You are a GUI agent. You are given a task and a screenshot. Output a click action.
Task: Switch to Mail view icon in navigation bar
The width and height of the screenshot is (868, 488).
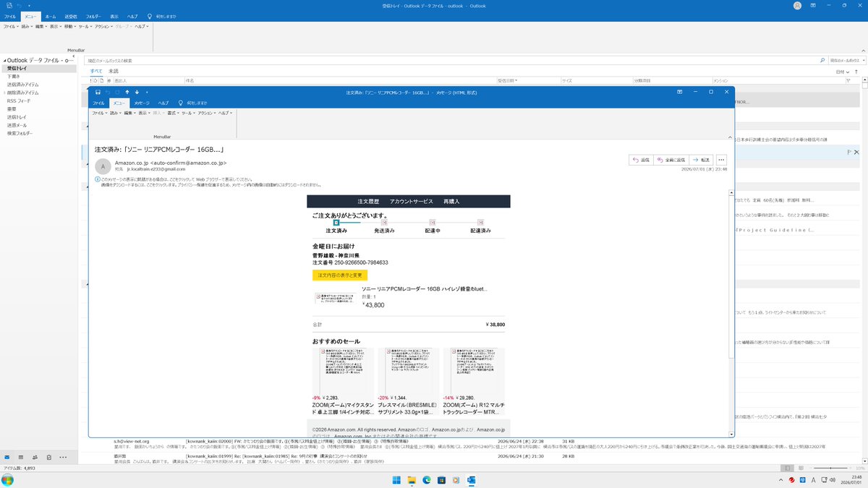pos(7,458)
